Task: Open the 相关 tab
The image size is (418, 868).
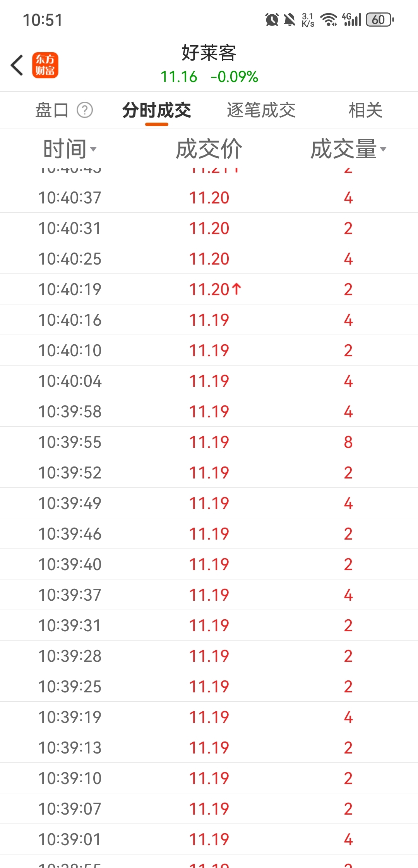Action: (365, 110)
